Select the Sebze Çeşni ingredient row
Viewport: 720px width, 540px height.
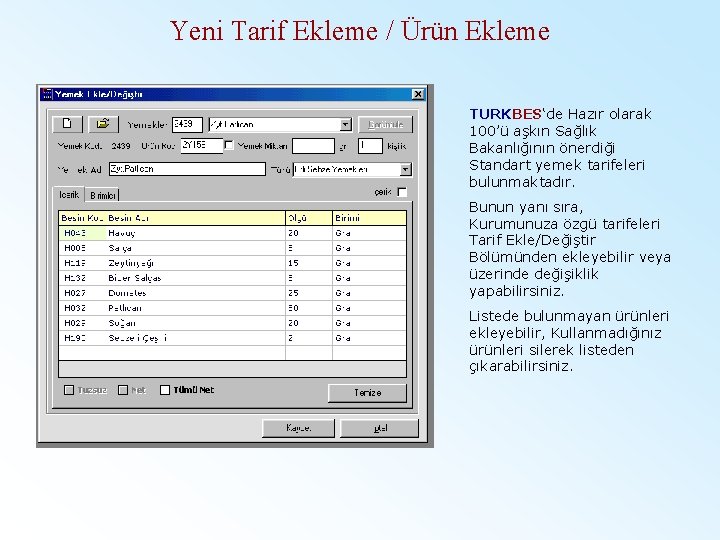pos(232,338)
